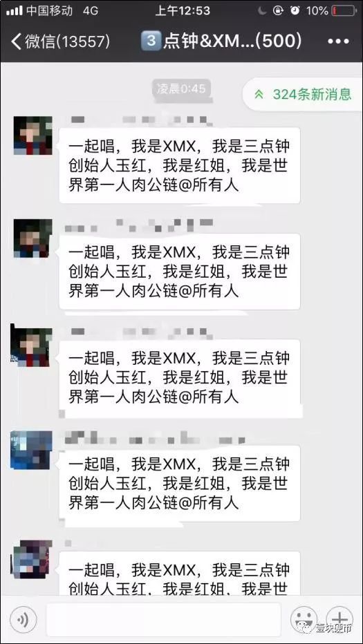Tap the 中国移动 signal strength indicator

click(x=15, y=10)
